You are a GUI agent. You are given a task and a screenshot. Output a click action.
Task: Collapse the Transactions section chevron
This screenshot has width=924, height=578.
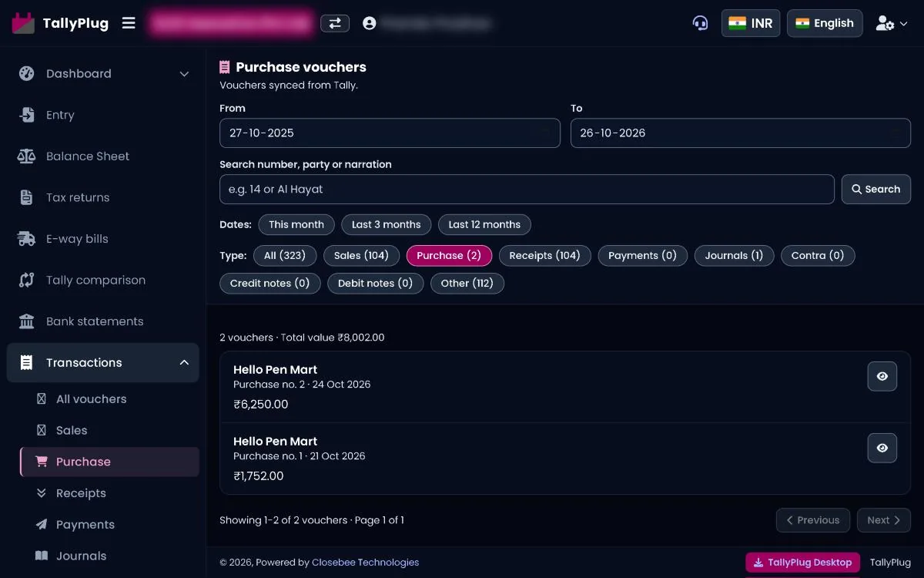(184, 362)
